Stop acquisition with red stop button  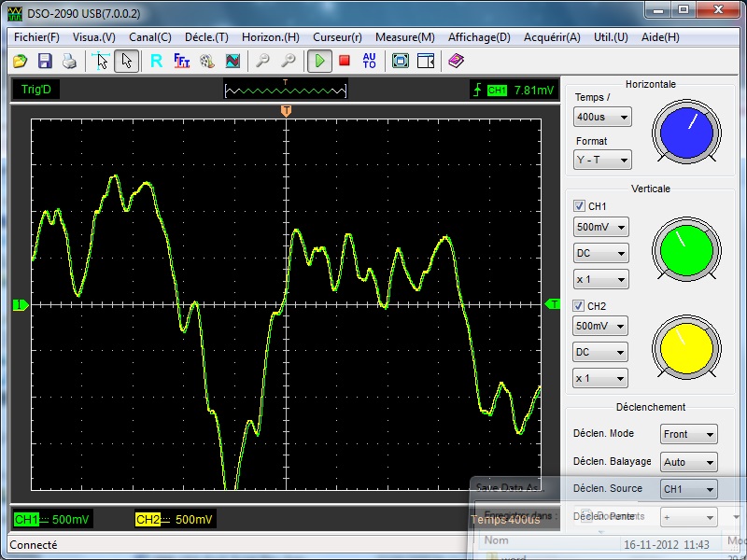point(344,62)
